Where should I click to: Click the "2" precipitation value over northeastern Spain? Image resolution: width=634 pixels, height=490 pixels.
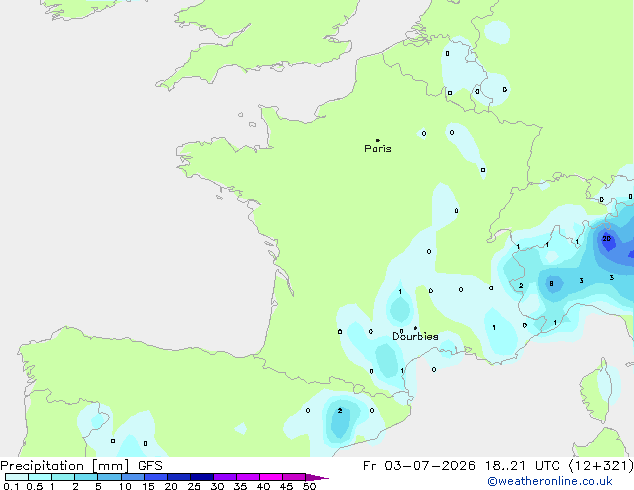tap(340, 411)
